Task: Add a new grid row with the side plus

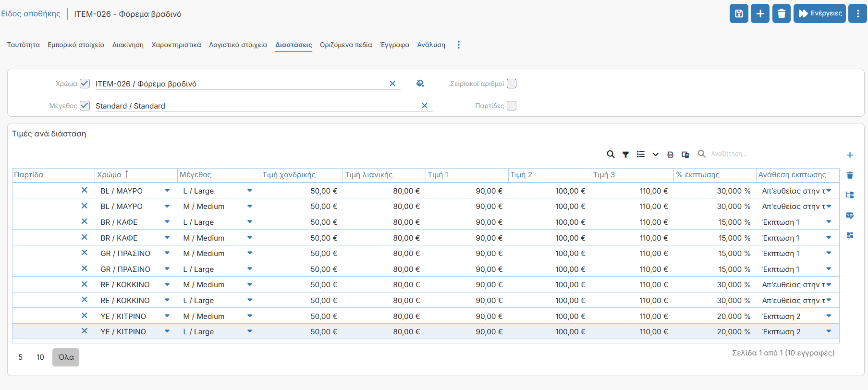Action: 850,155
